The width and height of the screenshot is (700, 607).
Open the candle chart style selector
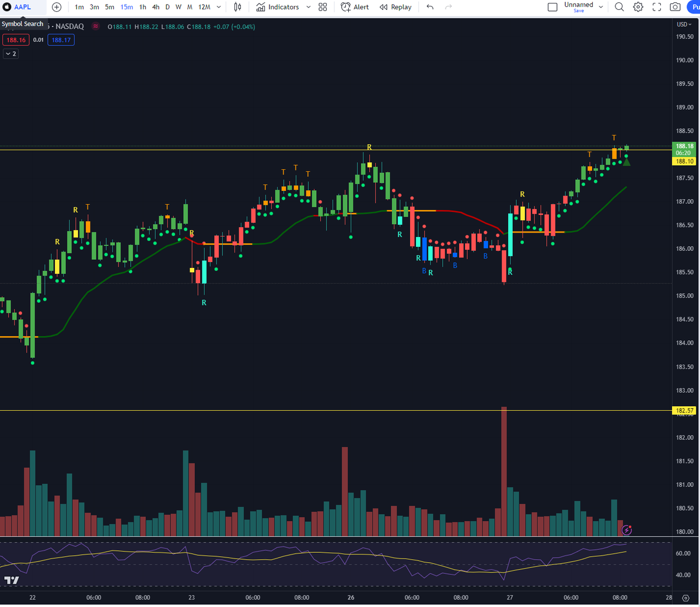click(x=237, y=7)
